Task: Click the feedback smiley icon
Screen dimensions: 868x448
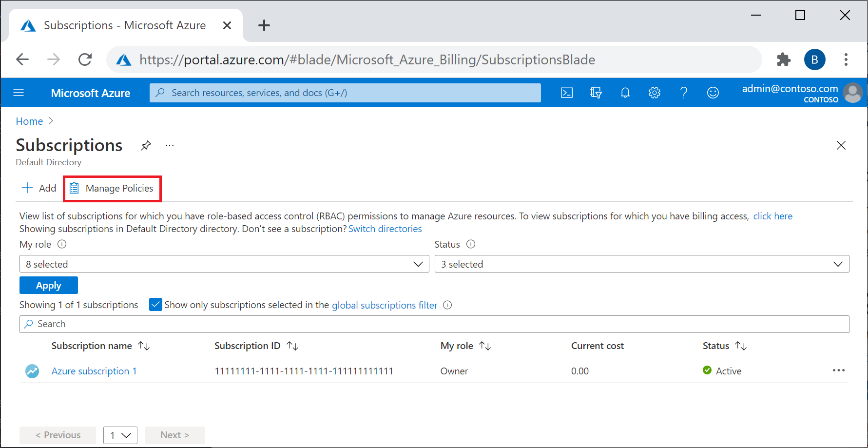Action: [x=713, y=93]
